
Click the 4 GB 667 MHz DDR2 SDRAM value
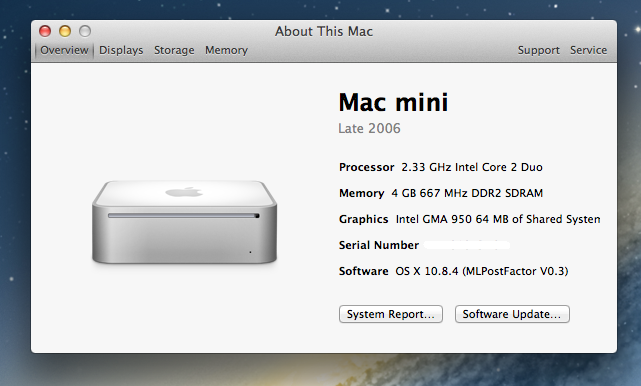(x=467, y=193)
